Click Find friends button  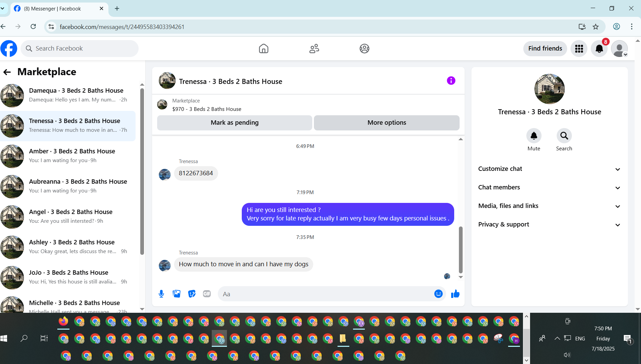point(545,49)
